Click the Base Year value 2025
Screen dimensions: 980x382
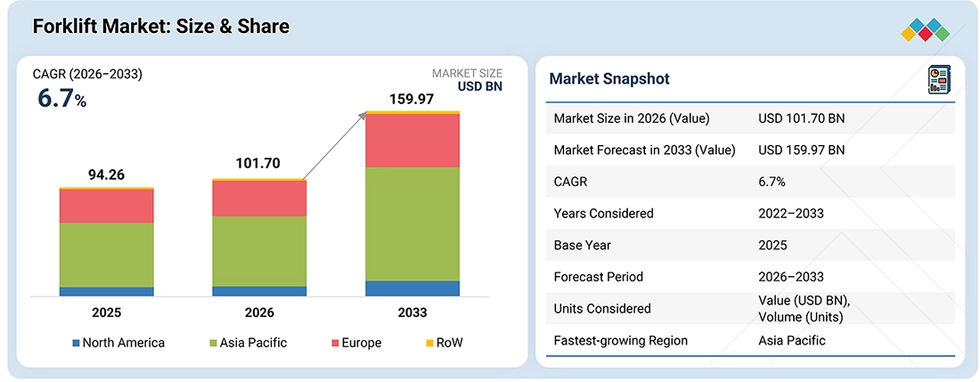tap(772, 245)
